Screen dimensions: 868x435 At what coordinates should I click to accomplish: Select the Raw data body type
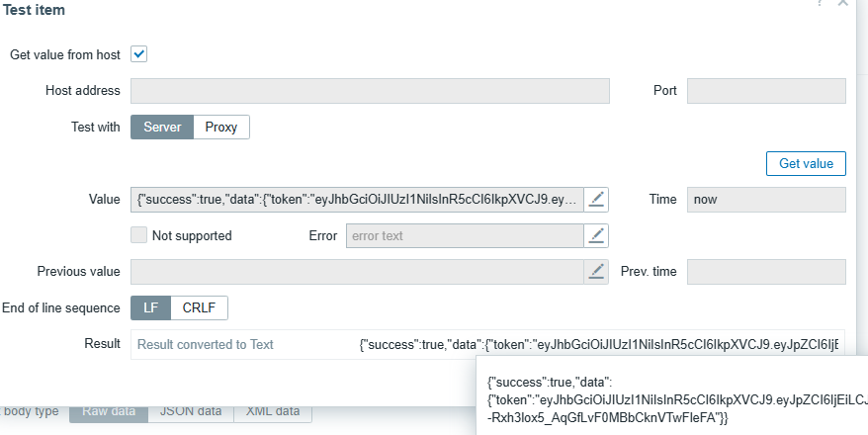pyautogui.click(x=109, y=411)
